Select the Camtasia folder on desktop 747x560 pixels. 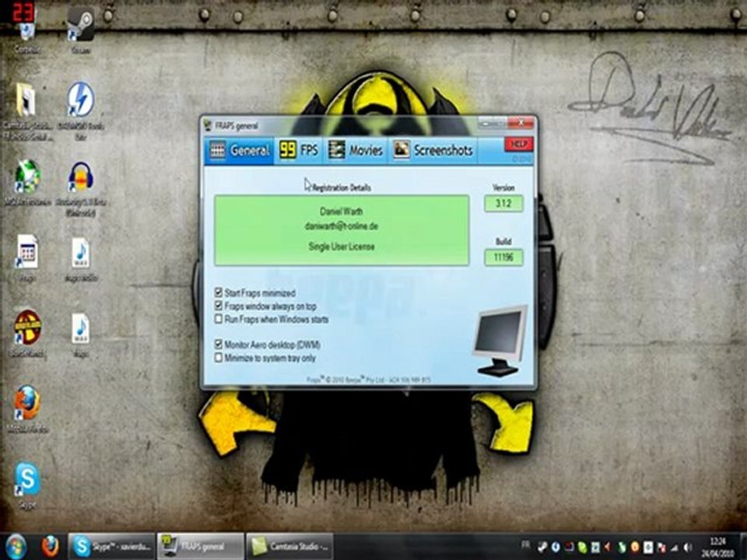[x=26, y=110]
